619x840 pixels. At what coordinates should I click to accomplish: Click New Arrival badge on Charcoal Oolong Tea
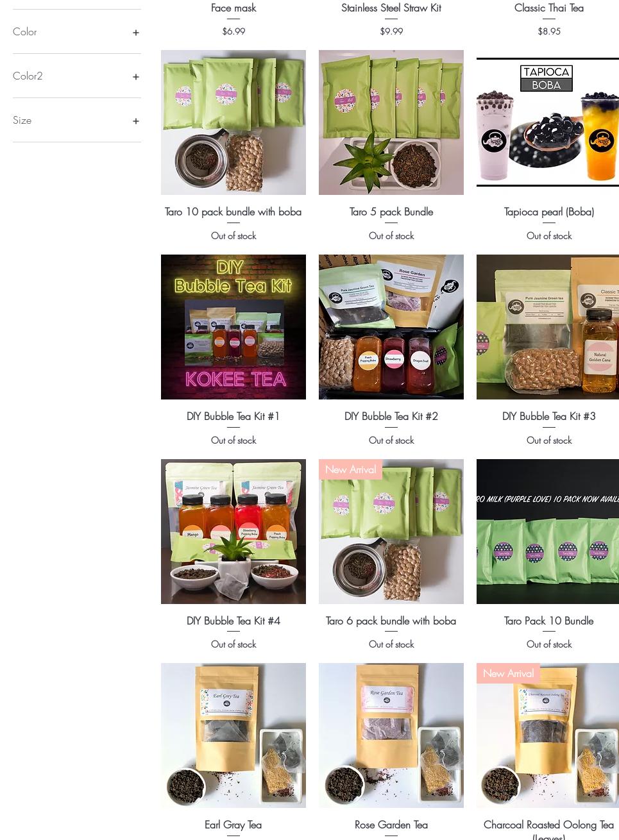click(508, 673)
